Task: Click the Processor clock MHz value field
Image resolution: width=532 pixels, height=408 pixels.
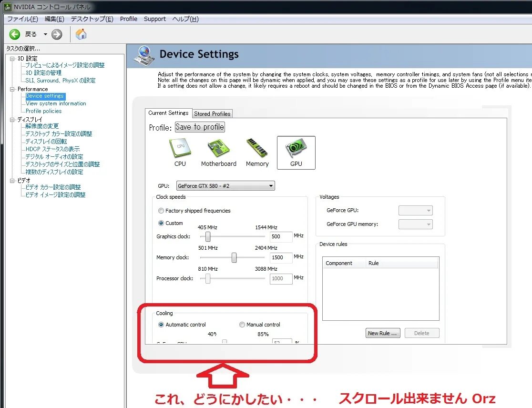Action: pos(281,279)
